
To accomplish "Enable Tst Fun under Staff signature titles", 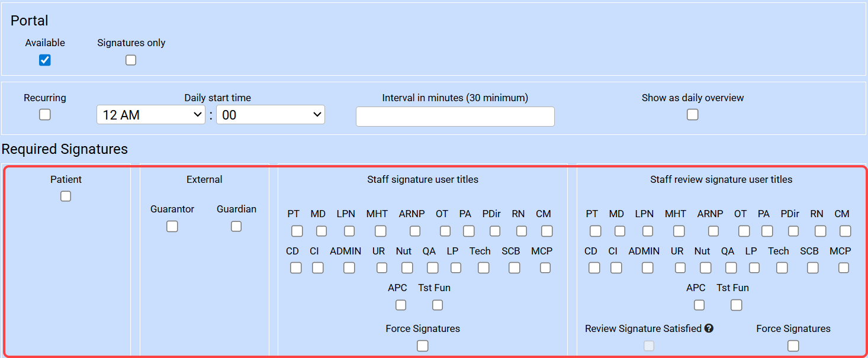I will (438, 305).
